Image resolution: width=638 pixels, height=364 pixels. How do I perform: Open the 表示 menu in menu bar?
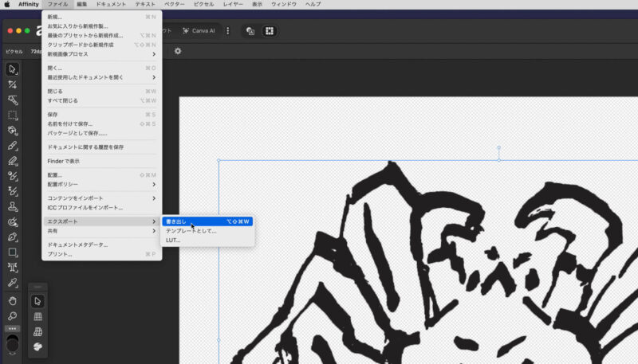pos(257,4)
